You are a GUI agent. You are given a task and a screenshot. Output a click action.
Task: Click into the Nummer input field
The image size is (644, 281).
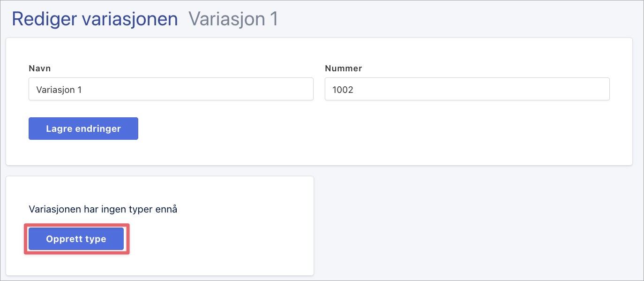pos(467,89)
